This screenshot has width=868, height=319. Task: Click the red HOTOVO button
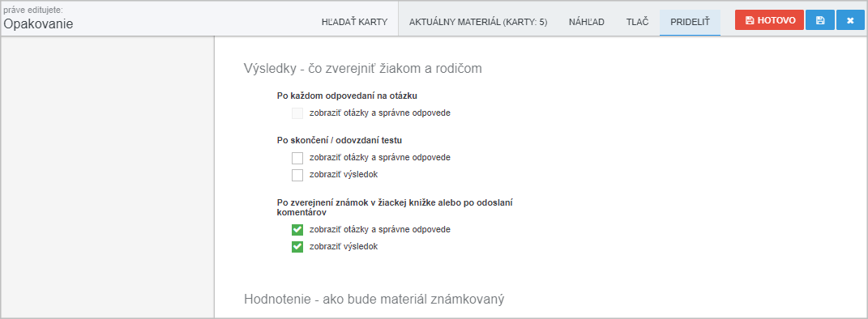769,20
